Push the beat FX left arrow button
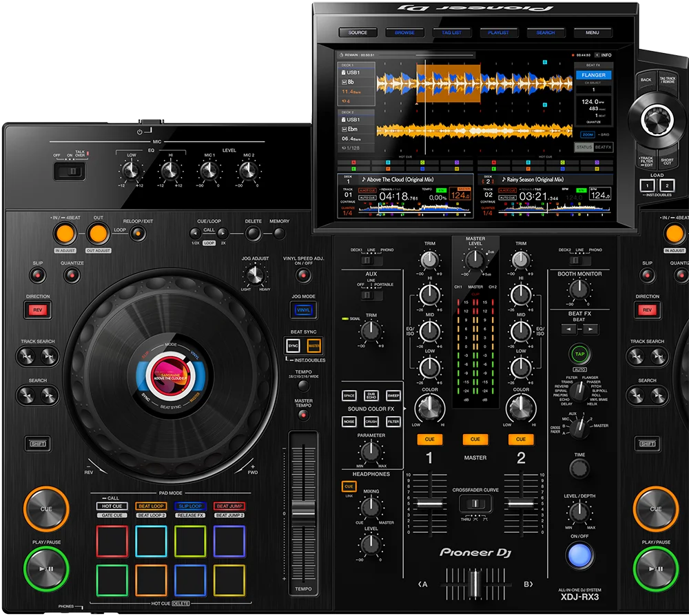The width and height of the screenshot is (689, 616). 569,329
